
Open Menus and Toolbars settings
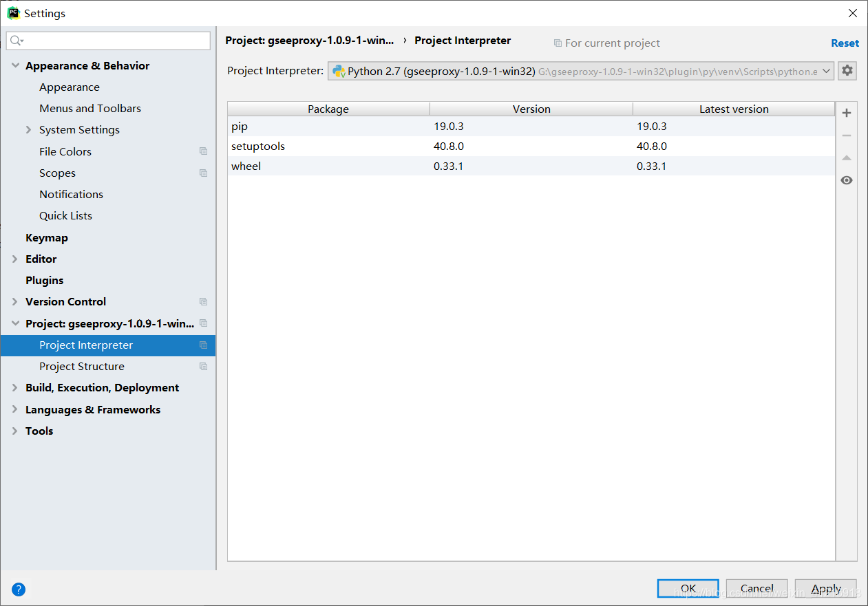pyautogui.click(x=90, y=109)
